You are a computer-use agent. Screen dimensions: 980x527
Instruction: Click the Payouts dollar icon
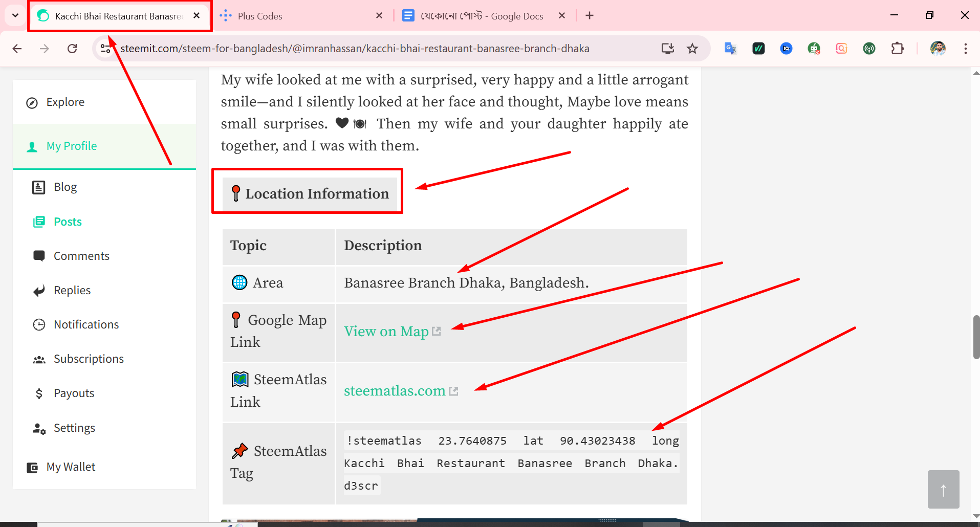click(39, 393)
